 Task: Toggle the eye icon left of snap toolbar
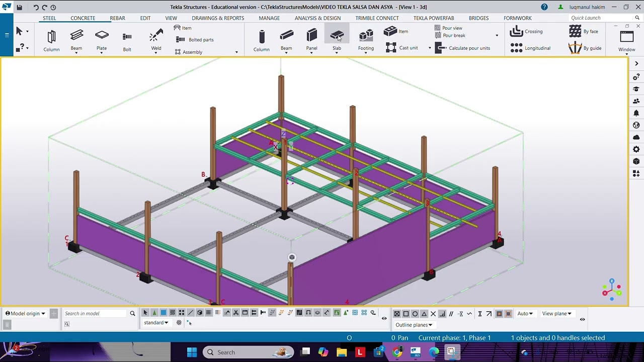384,318
